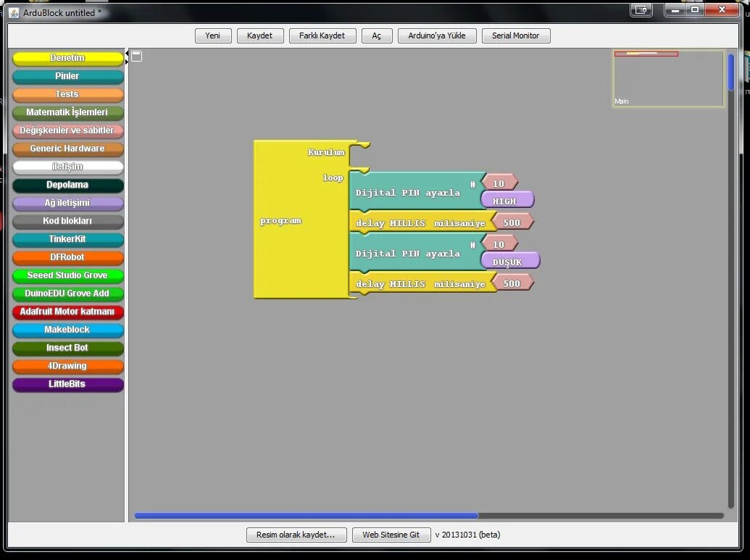The height and width of the screenshot is (560, 750).
Task: Click the Kaydet button
Action: point(259,36)
